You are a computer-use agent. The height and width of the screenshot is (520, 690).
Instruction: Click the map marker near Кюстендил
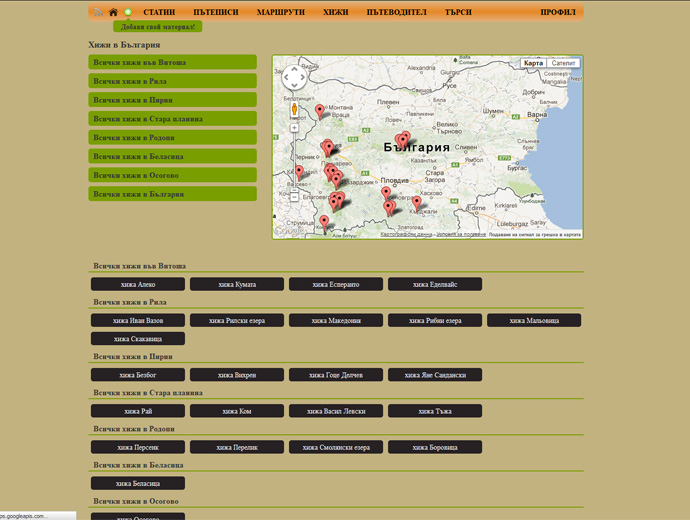299,172
